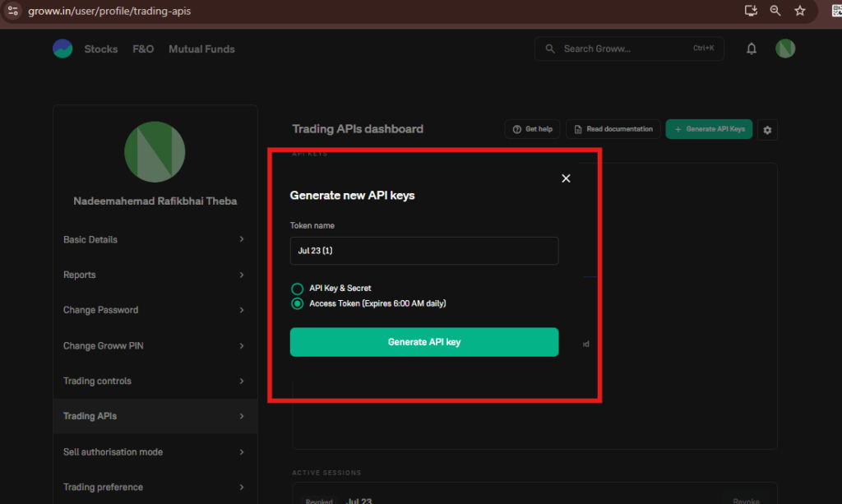Click the Generate API Keys header button
Screen dimensions: 842x504
[709, 129]
